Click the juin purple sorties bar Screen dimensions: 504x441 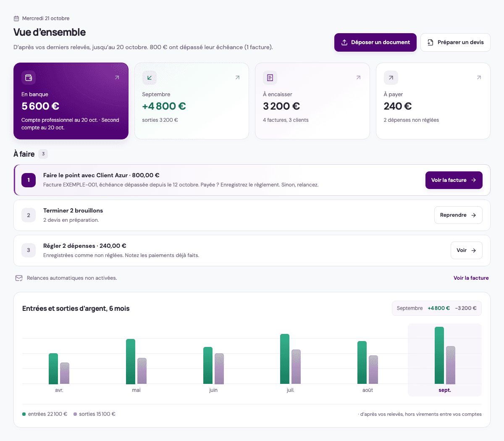pyautogui.click(x=219, y=369)
